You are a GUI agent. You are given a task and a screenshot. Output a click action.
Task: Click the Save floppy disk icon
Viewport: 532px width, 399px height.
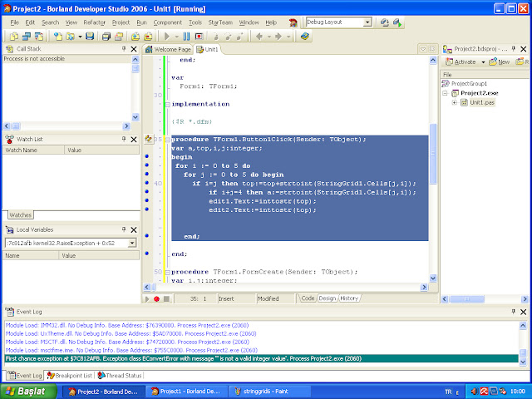[x=90, y=37]
